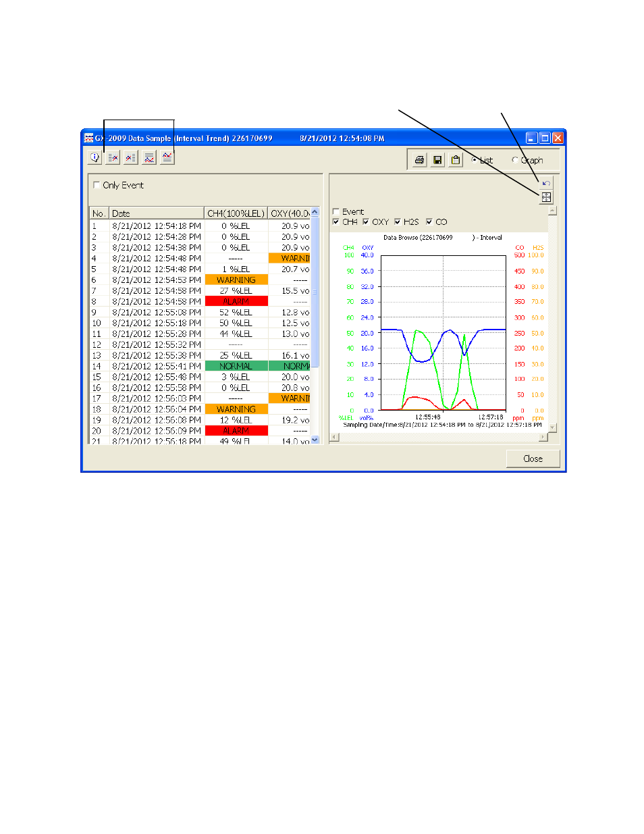Click the orange WARNING cell in row 6
644x834 pixels.
point(236,280)
